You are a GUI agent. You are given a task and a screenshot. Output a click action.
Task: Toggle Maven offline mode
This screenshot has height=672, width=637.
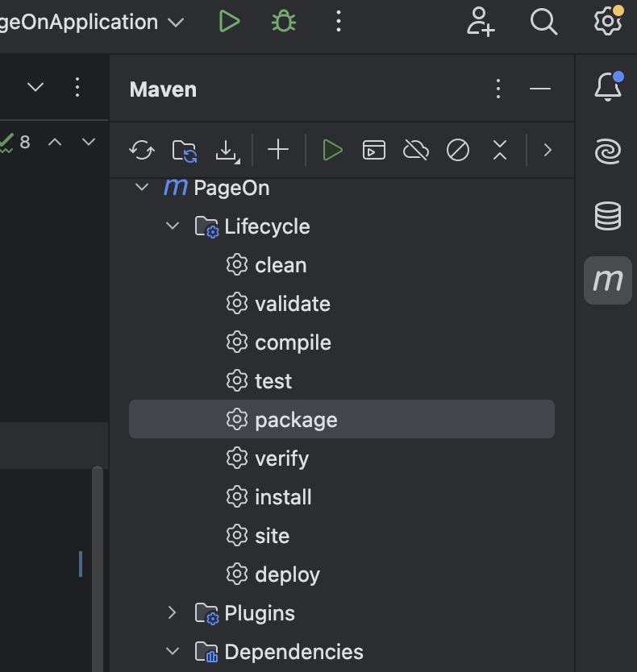point(416,150)
